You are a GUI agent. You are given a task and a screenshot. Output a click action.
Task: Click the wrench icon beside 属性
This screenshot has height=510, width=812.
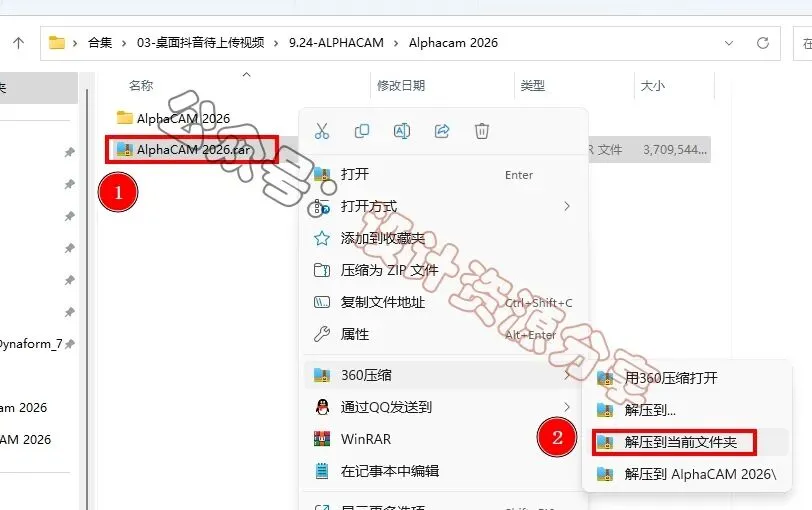tap(322, 334)
